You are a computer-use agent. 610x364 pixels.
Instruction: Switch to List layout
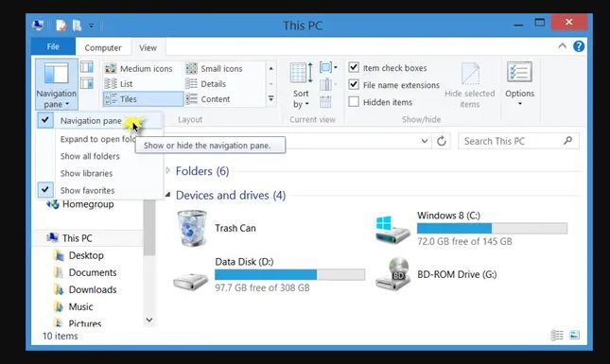tap(119, 83)
